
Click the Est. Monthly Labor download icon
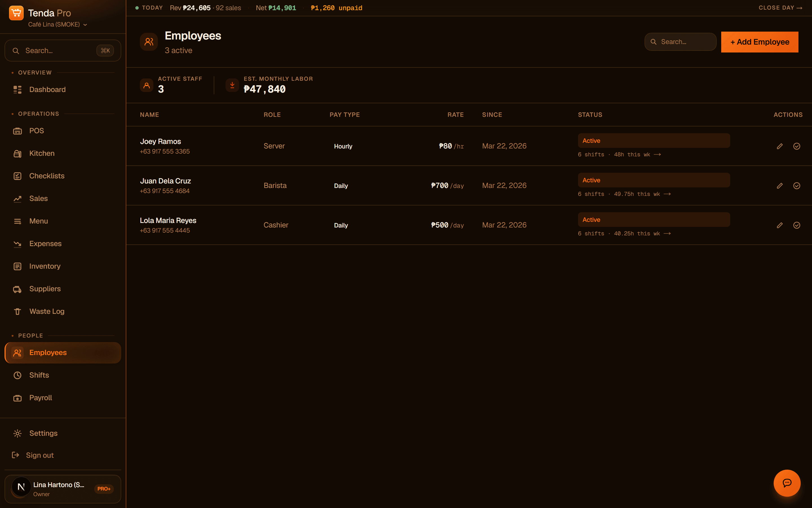tap(232, 85)
